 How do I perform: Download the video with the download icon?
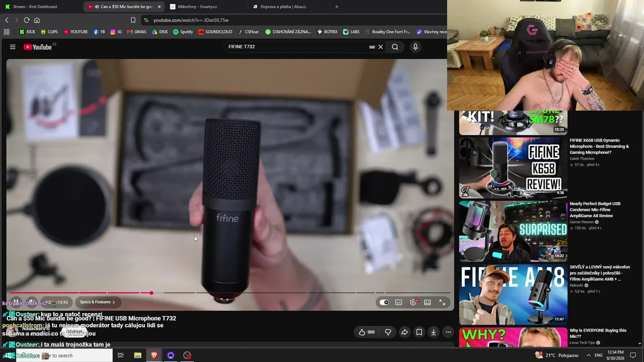(x=433, y=332)
